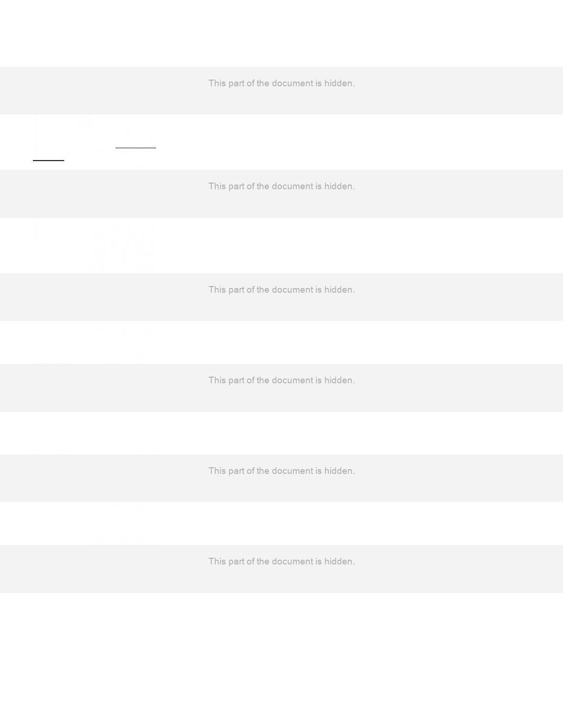Click the fourth hidden document notice

(x=281, y=380)
